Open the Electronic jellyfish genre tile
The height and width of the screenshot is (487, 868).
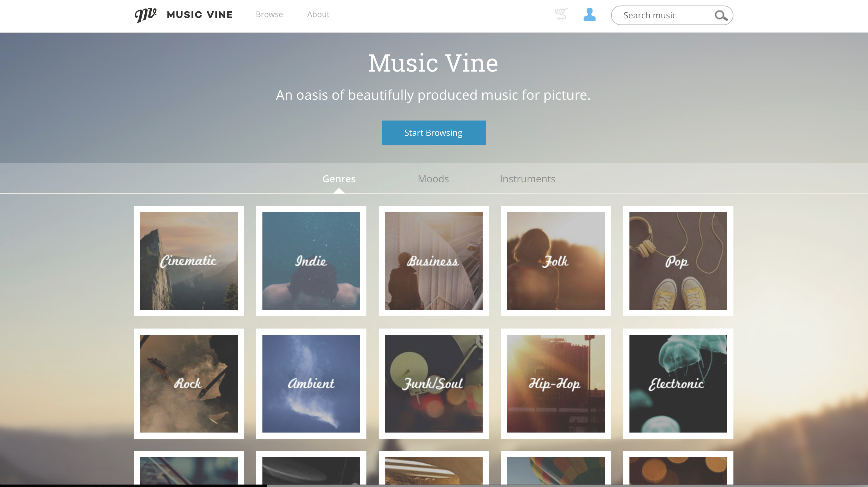(x=678, y=384)
